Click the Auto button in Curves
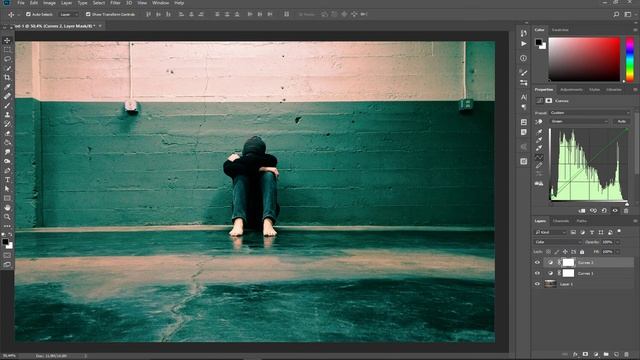The image size is (640, 360). 621,122
